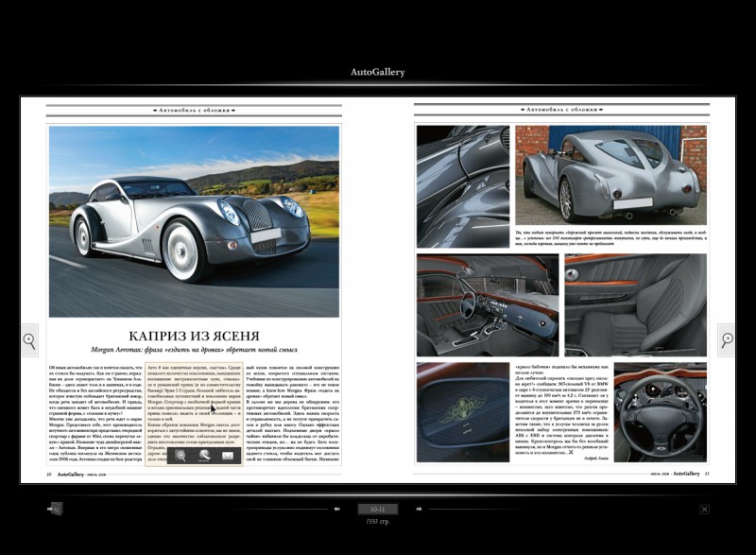The image size is (756, 555).
Task: Click the zoom icon in the article popup toolbar
Action: (180, 456)
